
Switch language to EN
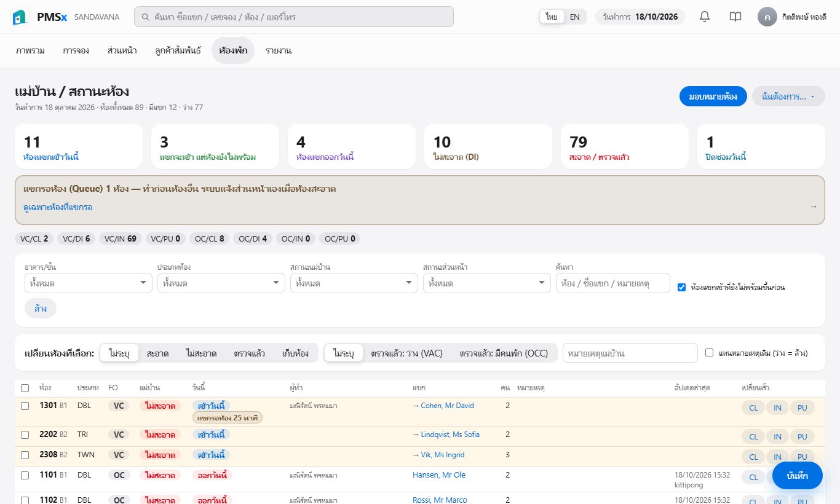pyautogui.click(x=574, y=17)
